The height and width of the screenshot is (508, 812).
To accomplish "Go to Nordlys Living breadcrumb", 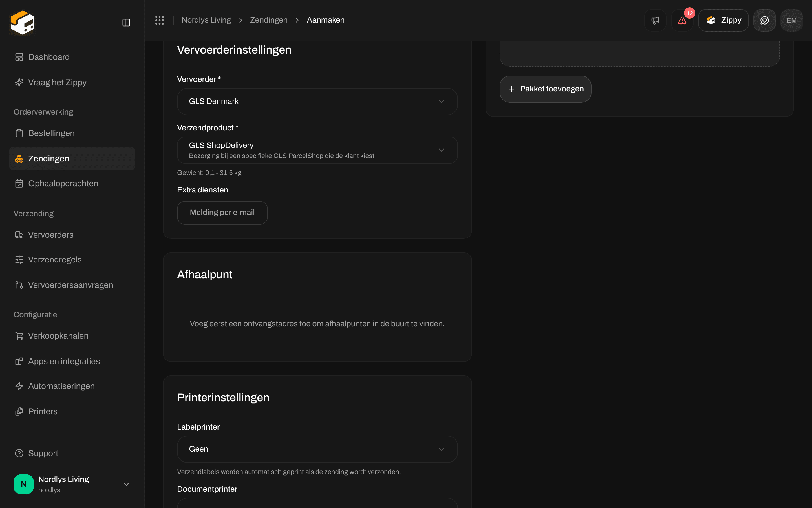I will click(206, 20).
